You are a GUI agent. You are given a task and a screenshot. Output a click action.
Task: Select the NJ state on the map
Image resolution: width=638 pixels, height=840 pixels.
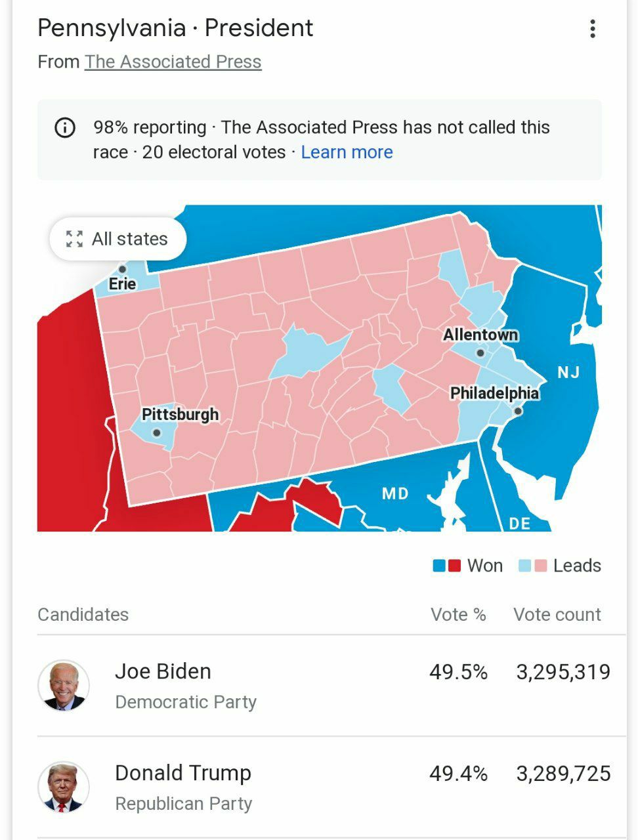click(x=568, y=373)
